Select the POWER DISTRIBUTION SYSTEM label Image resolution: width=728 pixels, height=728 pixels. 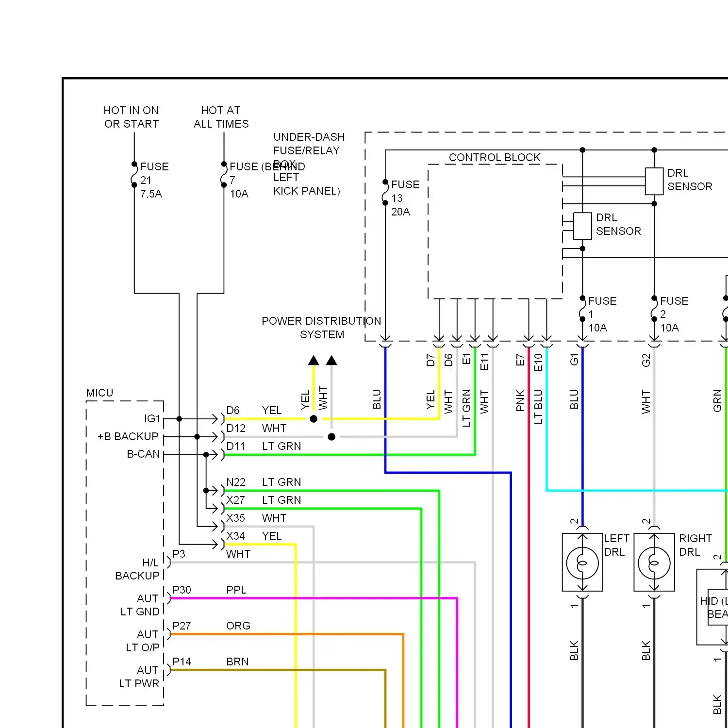point(321,328)
